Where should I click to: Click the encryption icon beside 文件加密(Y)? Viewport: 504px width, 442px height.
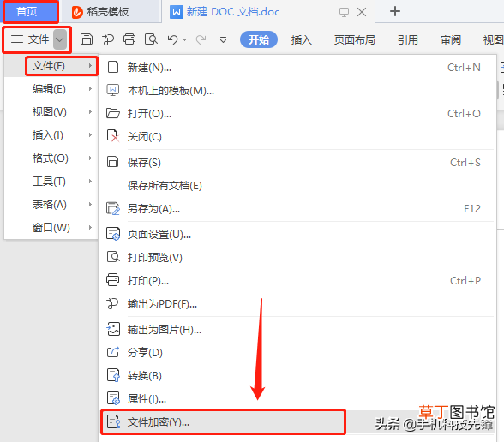point(113,421)
